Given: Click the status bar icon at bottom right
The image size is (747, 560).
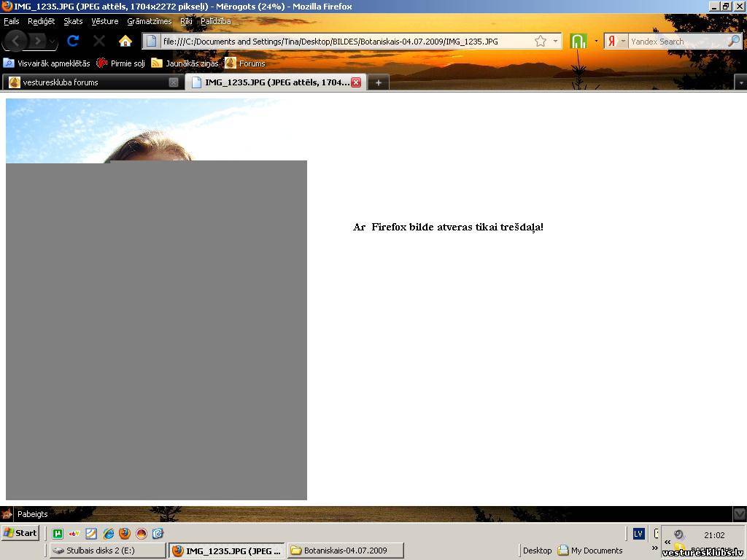Looking at the screenshot, I should (x=740, y=514).
